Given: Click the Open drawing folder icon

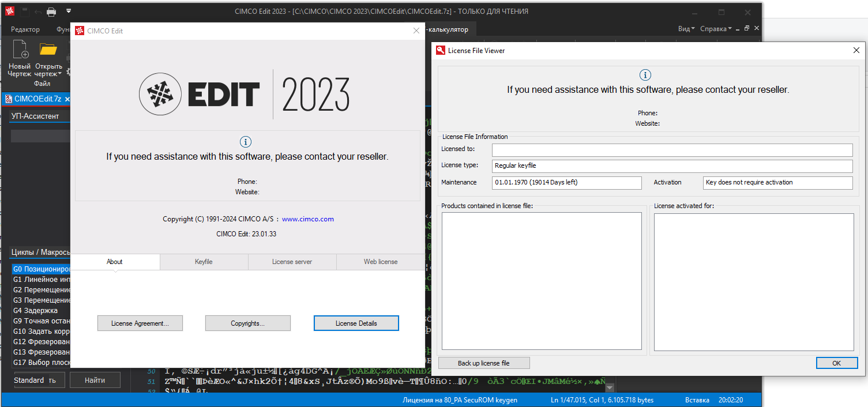Looking at the screenshot, I should point(48,51).
